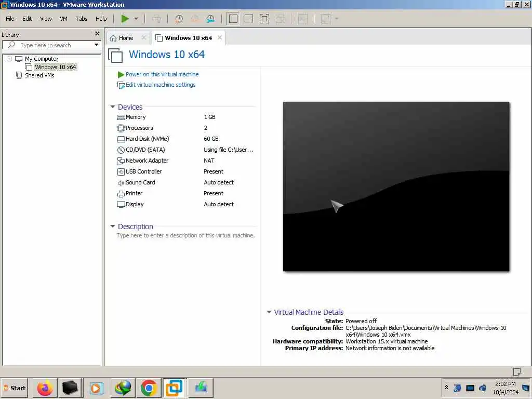Open Internet Download Manager taskbar icon
The image size is (532, 399).
(x=123, y=388)
